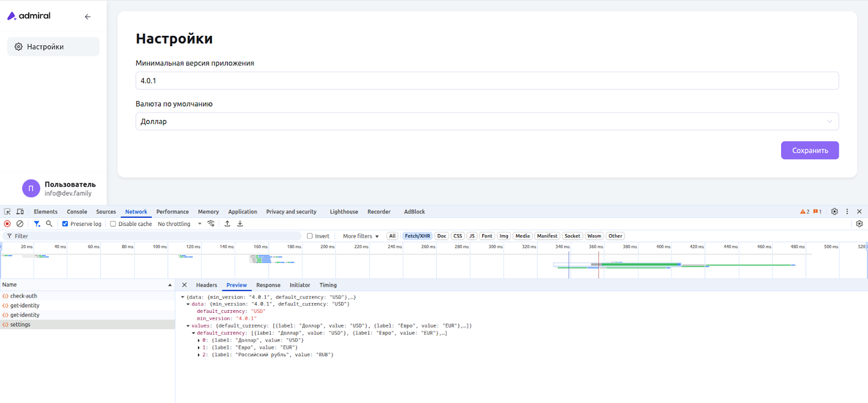Stop recording network log
This screenshot has height=403, width=868.
click(x=7, y=224)
